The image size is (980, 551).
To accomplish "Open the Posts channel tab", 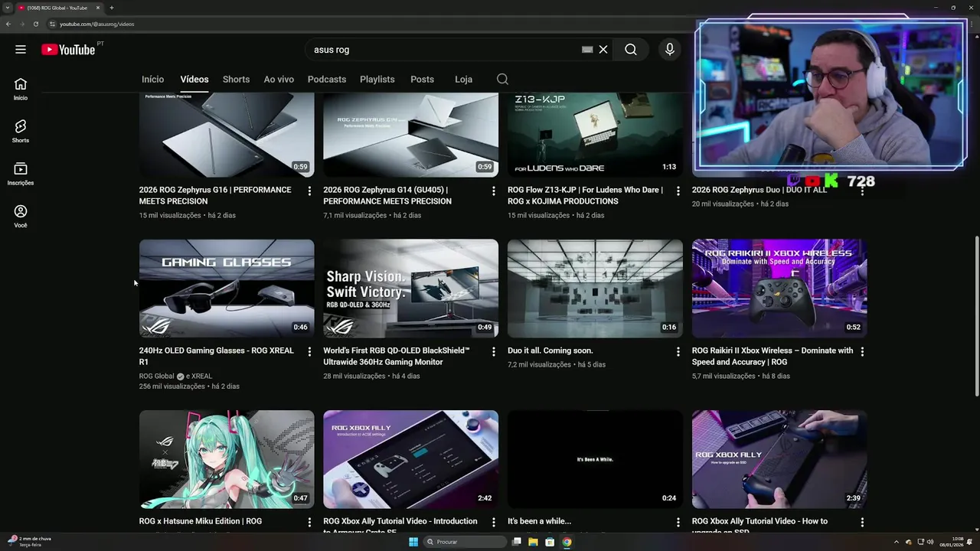I will click(422, 79).
